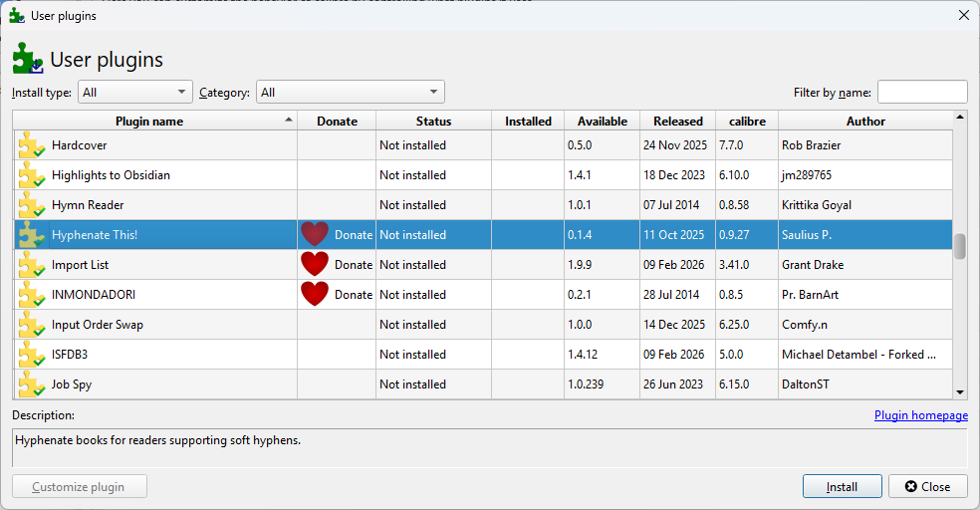This screenshot has width=980, height=510.
Task: Click the Import List donate heart icon
Action: pyautogui.click(x=315, y=265)
